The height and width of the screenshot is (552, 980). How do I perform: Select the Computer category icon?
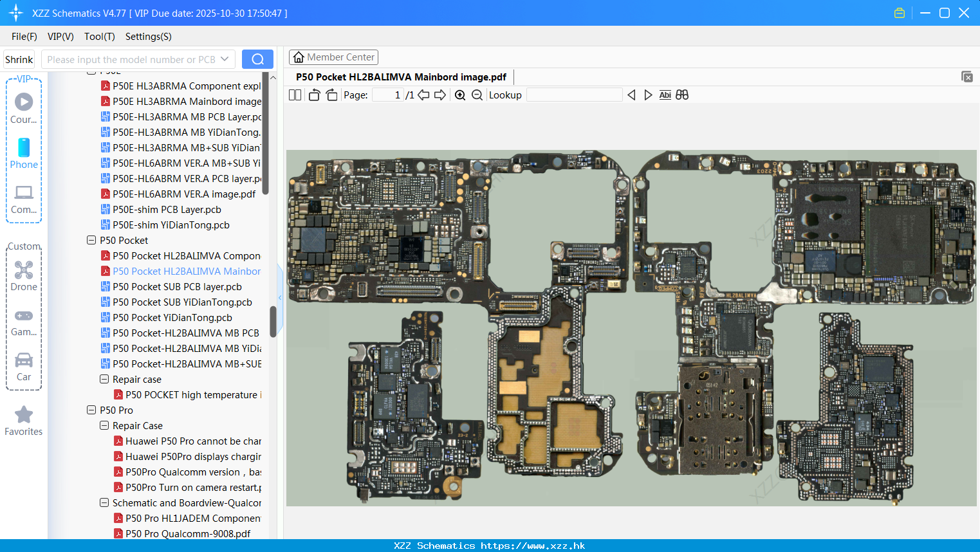[x=24, y=192]
